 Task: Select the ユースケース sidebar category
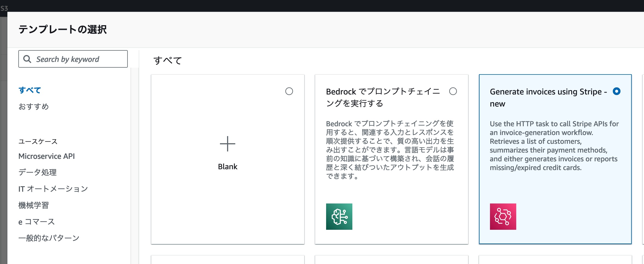pyautogui.click(x=38, y=141)
